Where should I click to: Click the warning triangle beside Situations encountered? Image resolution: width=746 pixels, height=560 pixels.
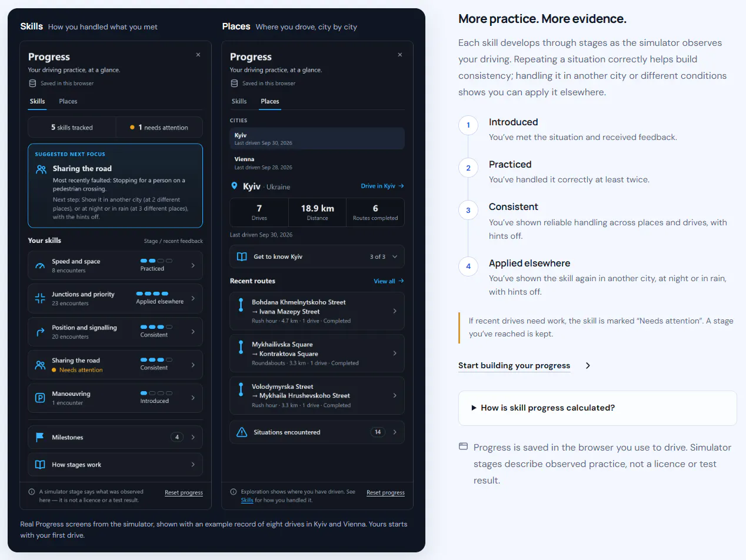click(x=241, y=432)
